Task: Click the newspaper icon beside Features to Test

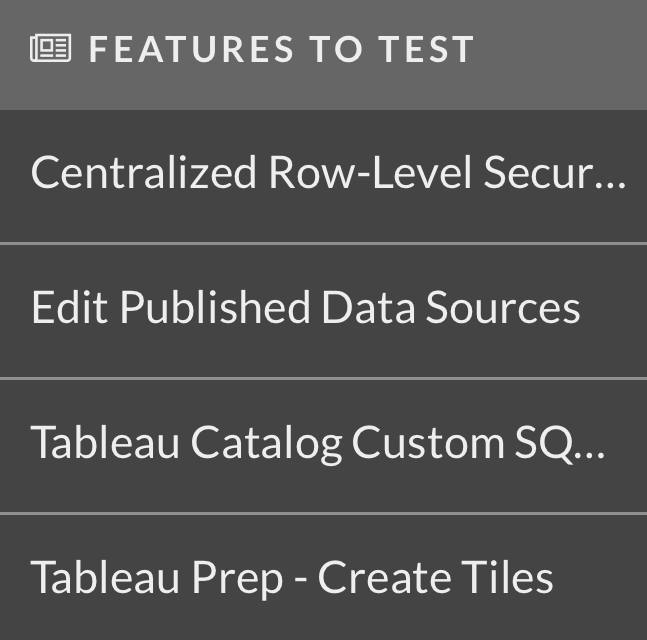Action: 50,48
